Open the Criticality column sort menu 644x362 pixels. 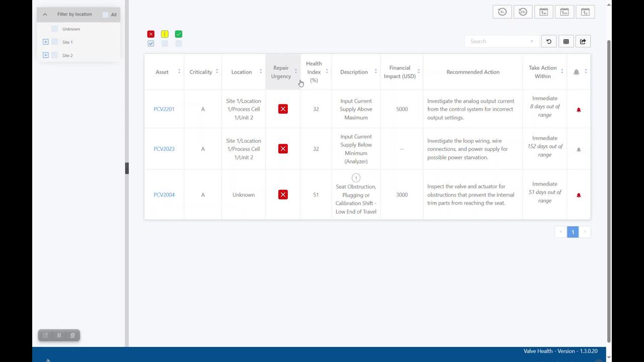(217, 71)
